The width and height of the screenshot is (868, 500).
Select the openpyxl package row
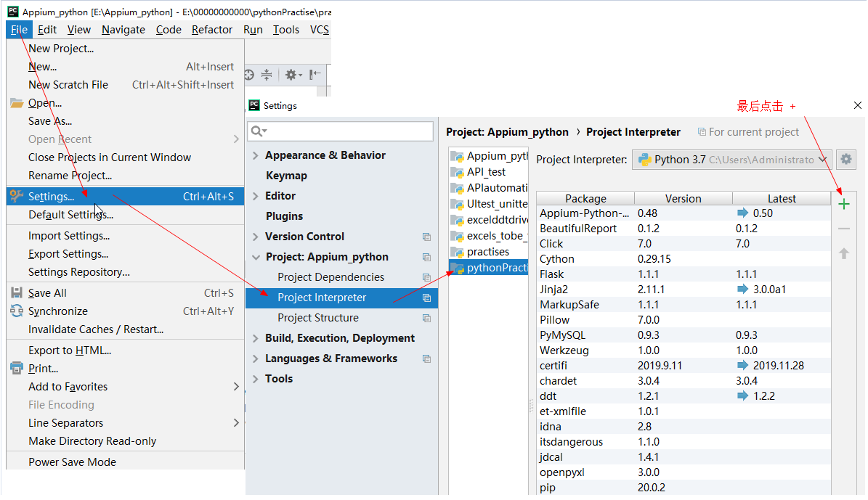pyautogui.click(x=684, y=472)
